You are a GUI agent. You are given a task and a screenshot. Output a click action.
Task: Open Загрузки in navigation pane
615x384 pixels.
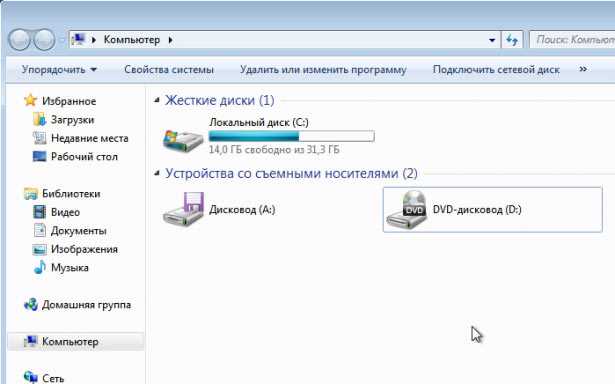(73, 120)
